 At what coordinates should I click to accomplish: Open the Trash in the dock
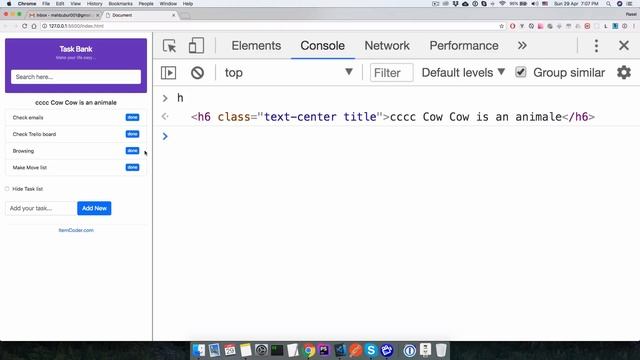click(x=441, y=350)
